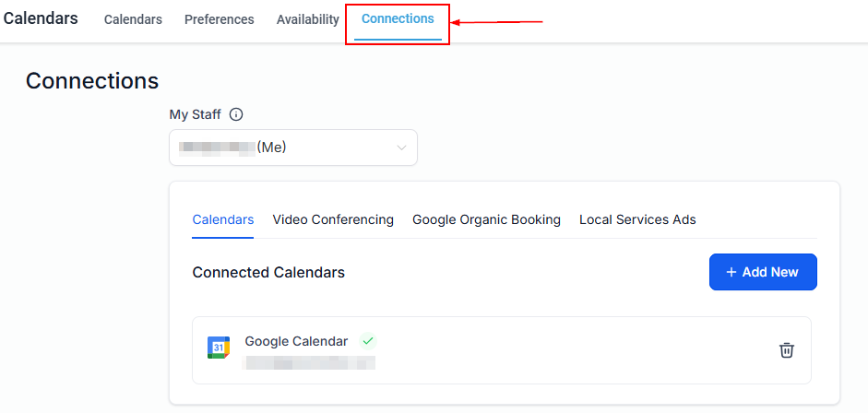Click the My Staff field label

[195, 114]
